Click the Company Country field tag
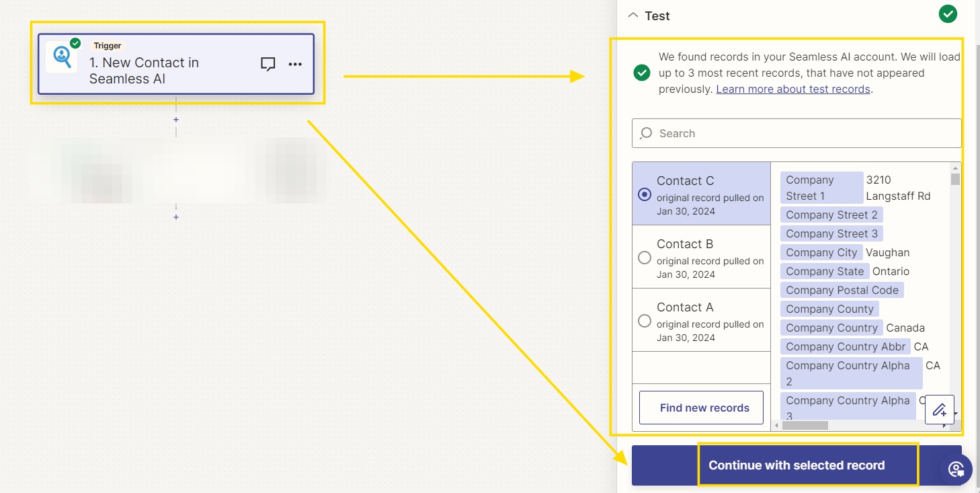Image resolution: width=980 pixels, height=493 pixels. point(831,328)
